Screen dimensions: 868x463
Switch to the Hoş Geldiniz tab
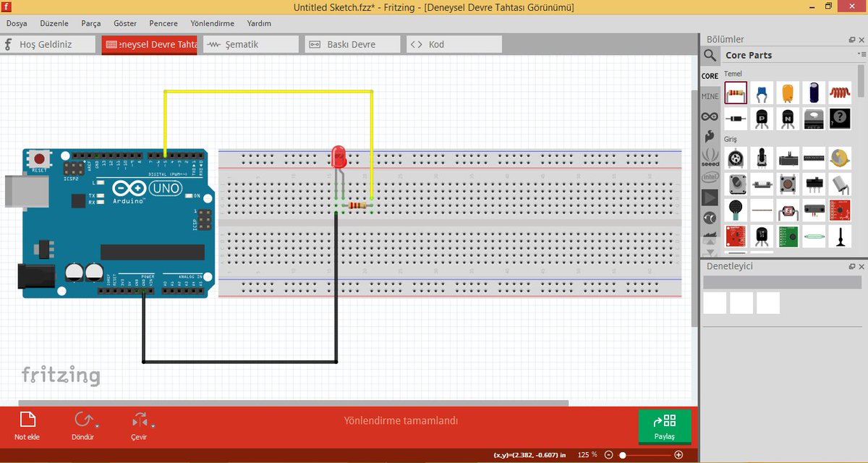pos(48,44)
